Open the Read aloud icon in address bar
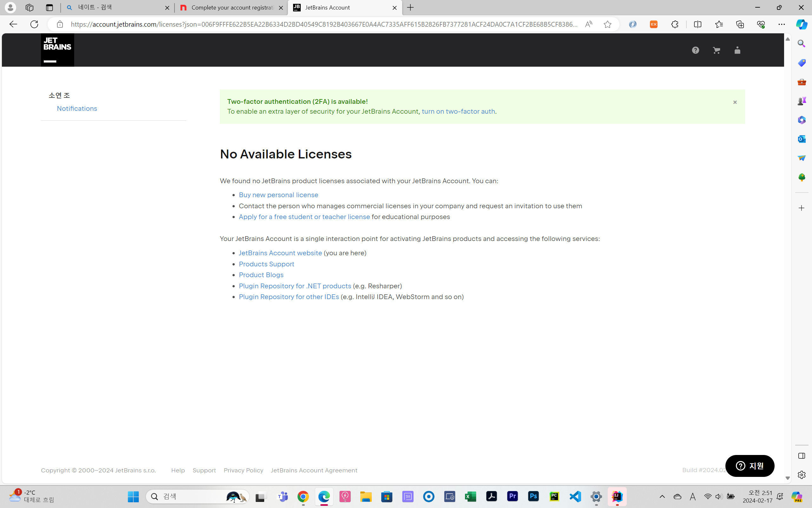This screenshot has width=812, height=508. point(588,24)
